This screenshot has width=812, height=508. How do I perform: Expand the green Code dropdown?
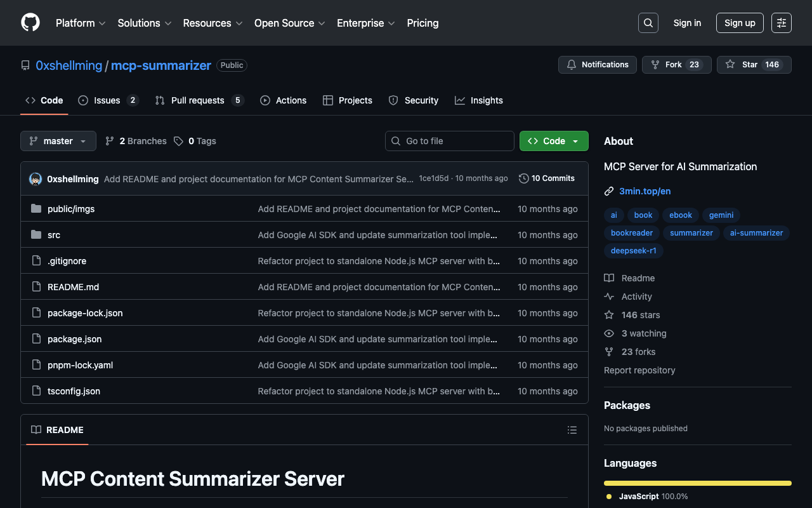pos(554,141)
